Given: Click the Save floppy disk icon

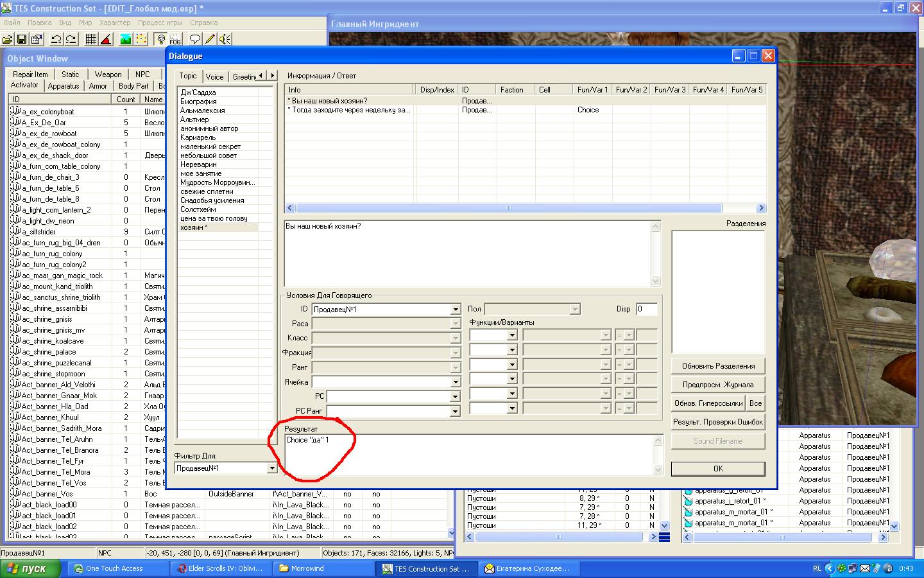Looking at the screenshot, I should 22,39.
